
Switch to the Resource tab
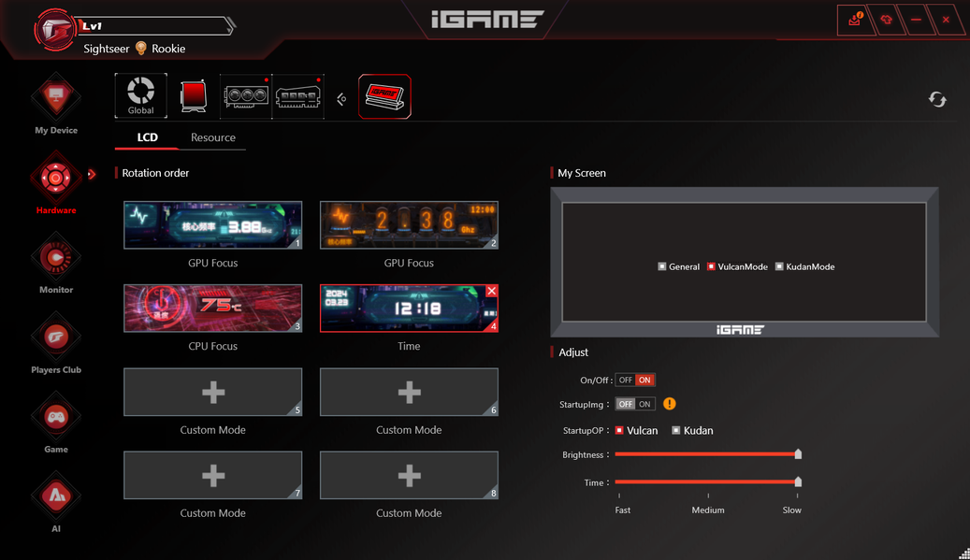tap(213, 137)
